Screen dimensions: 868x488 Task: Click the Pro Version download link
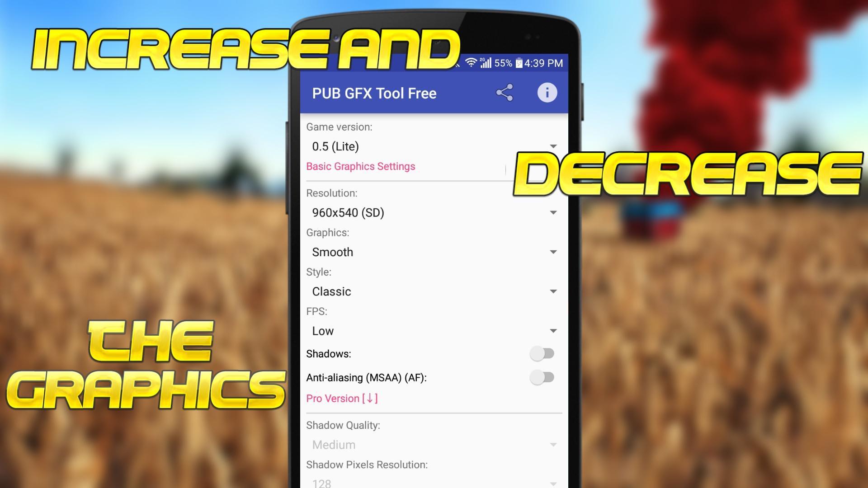pyautogui.click(x=342, y=398)
